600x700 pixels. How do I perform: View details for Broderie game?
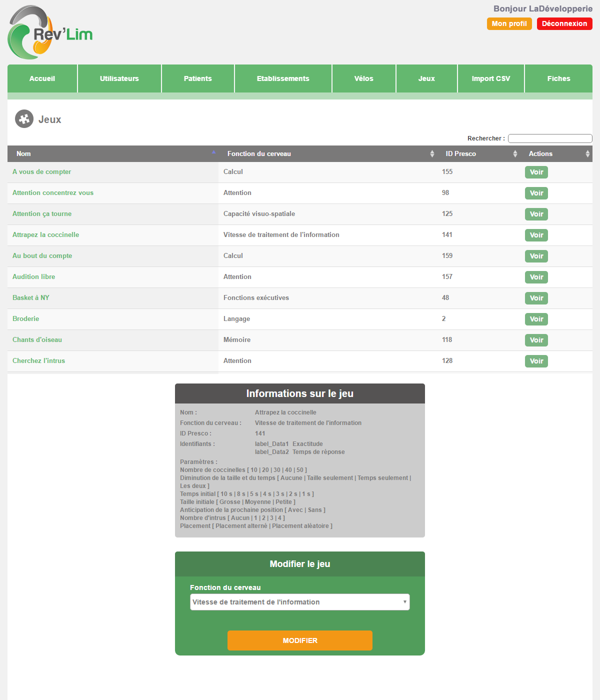536,319
